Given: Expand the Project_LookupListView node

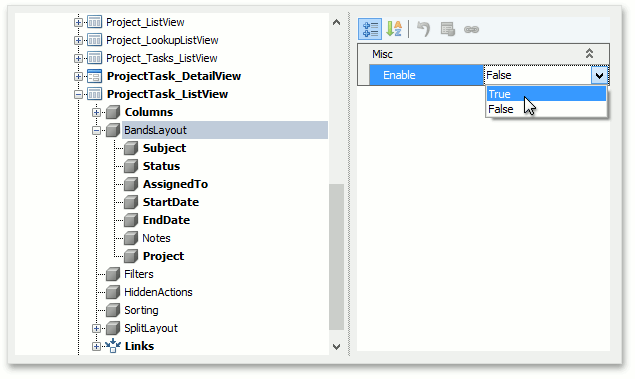Looking at the screenshot, I should click(x=78, y=40).
